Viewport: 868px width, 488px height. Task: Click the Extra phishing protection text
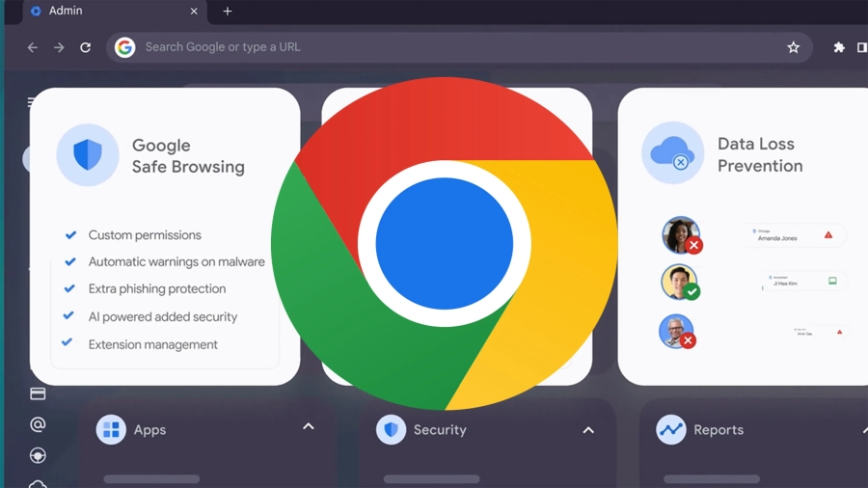point(157,288)
